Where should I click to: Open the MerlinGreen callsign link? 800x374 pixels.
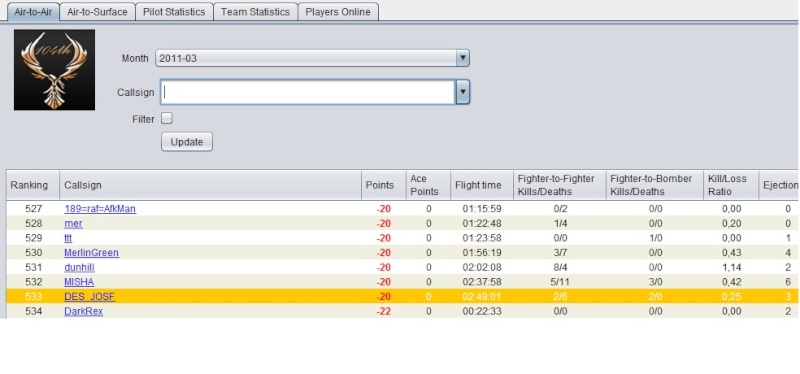tap(91, 253)
